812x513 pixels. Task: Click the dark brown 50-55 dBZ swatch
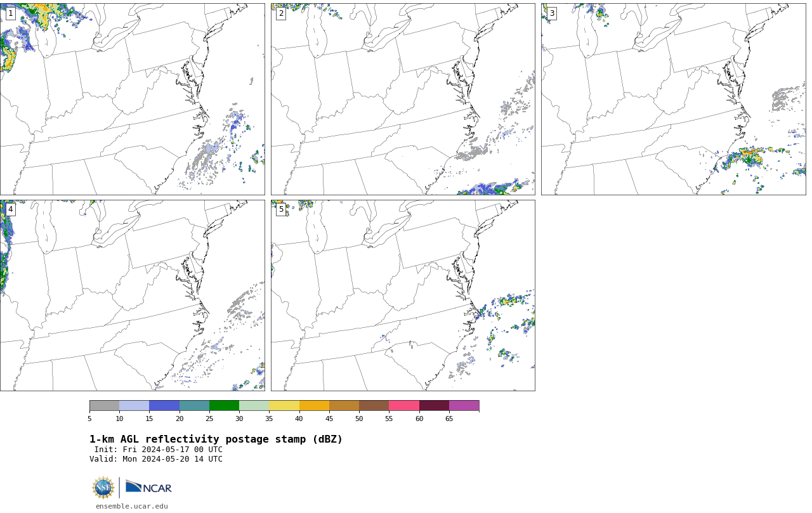(x=374, y=406)
